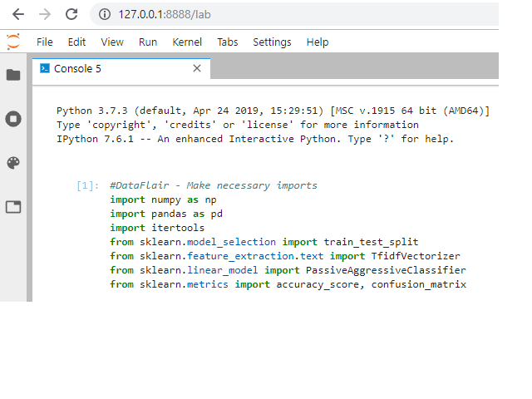Open the Edit menu
The height and width of the screenshot is (399, 532).
76,42
